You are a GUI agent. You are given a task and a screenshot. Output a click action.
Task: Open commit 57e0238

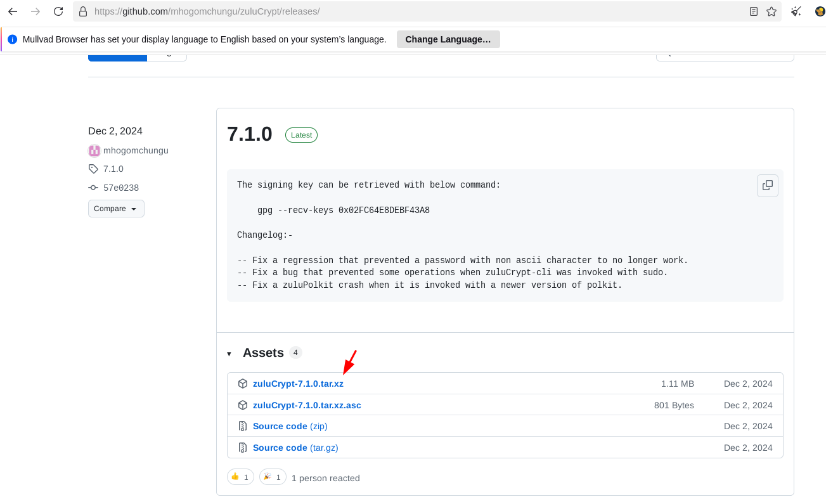click(120, 188)
